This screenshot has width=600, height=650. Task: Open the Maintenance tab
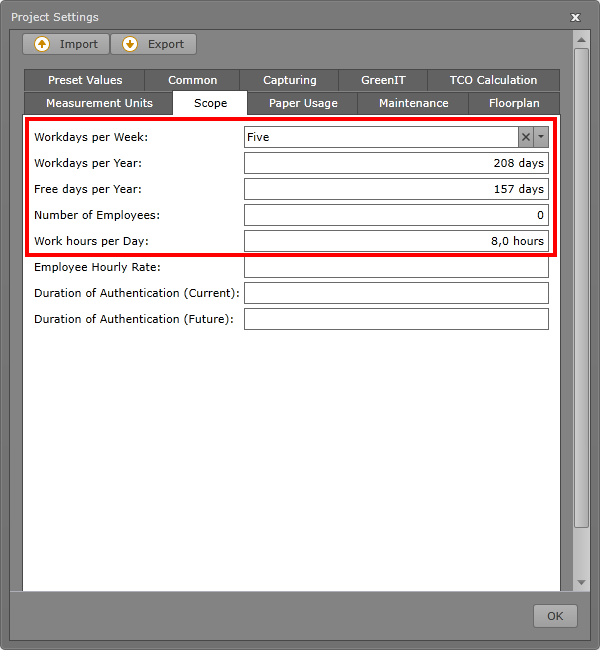click(413, 103)
